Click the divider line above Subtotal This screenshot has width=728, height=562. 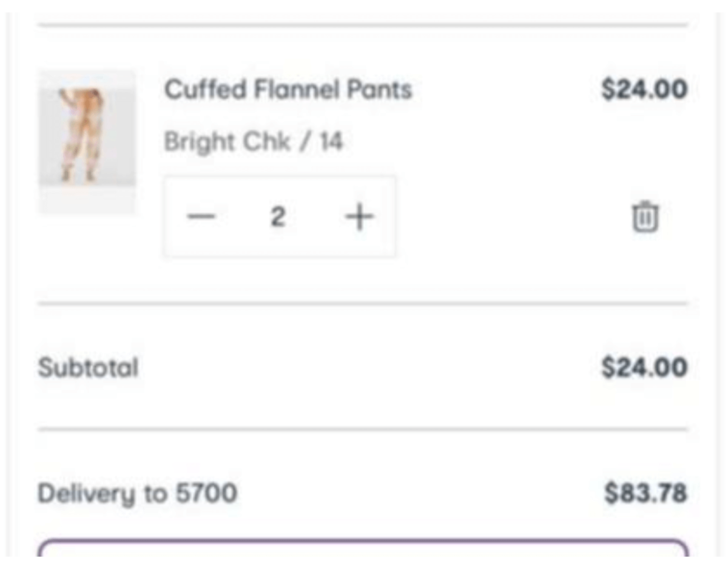click(x=363, y=303)
